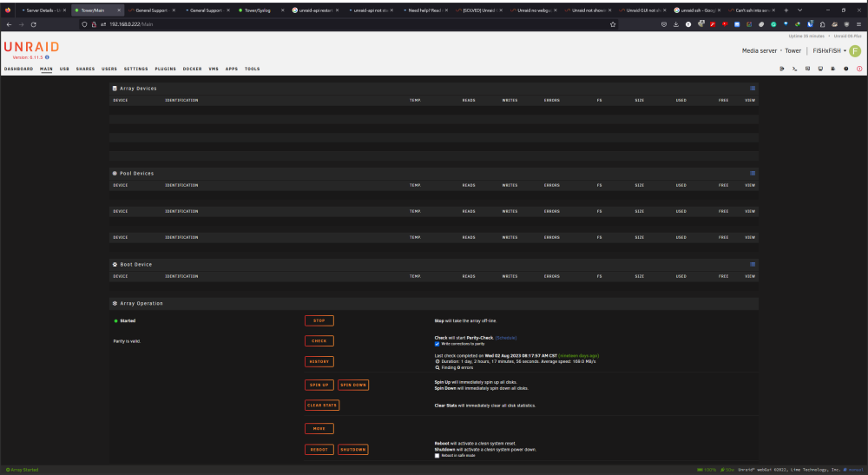
Task: Click the UNRAID logo
Action: tap(31, 47)
